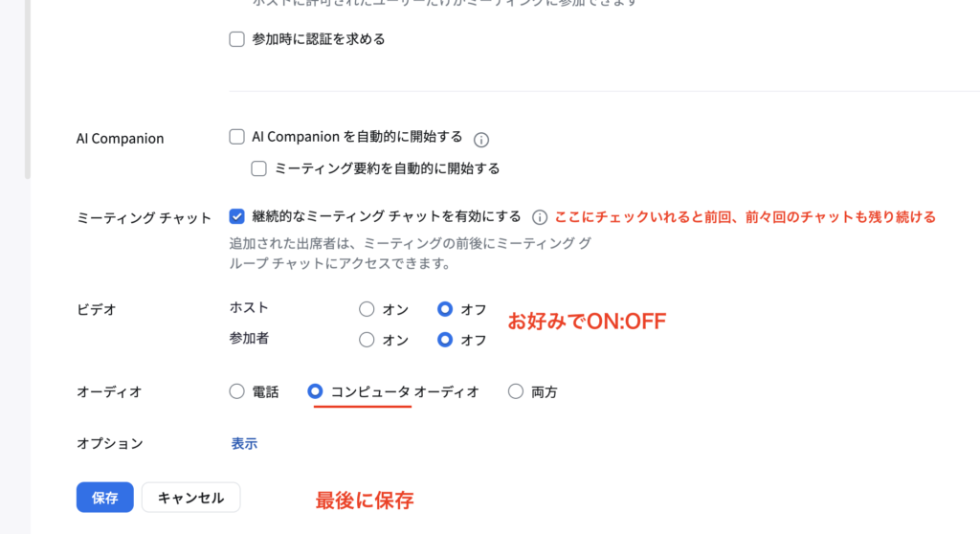Choose オフ for 参加者 video
Screen dimensions: 980x534
pos(445,340)
